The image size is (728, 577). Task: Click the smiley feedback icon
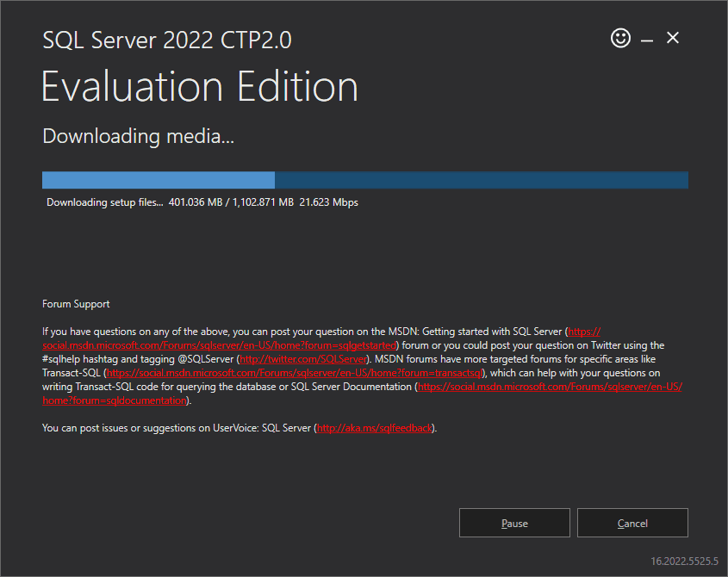coord(620,38)
